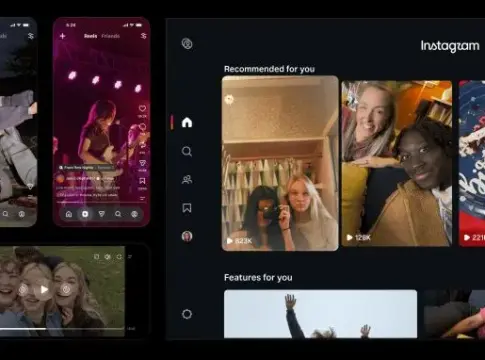Viewport: 485px width, 360px height.
Task: Click the 'Features for you' heading
Action: coord(258,277)
